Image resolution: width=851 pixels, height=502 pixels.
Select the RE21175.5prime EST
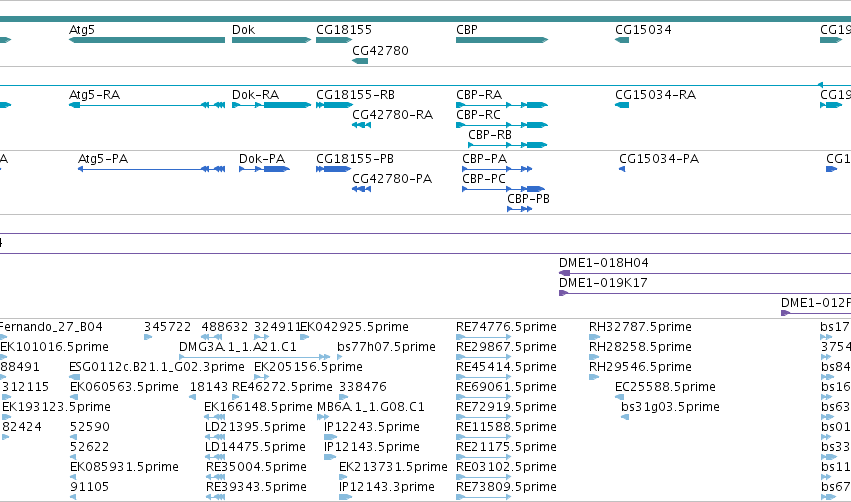484,457
